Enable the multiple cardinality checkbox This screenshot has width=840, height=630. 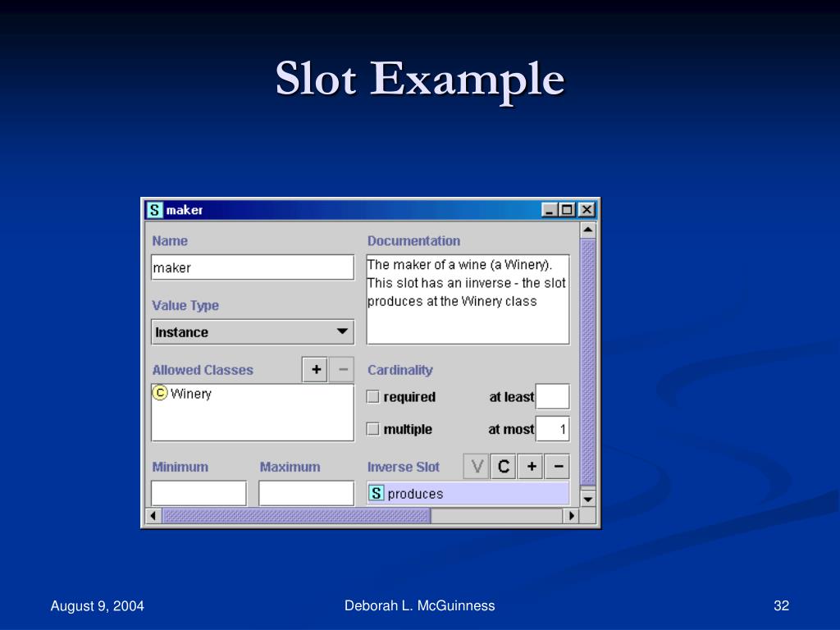[373, 428]
